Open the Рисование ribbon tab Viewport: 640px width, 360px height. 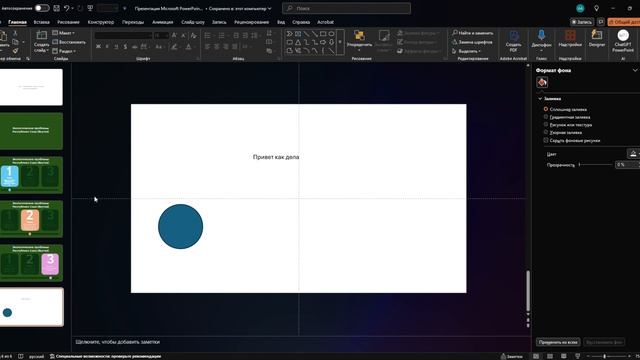click(68, 22)
